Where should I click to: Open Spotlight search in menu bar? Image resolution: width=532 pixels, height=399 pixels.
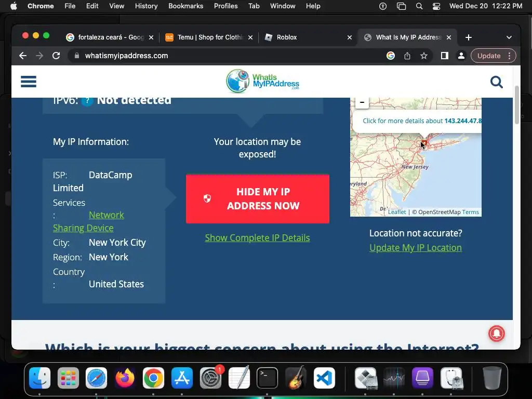419,6
